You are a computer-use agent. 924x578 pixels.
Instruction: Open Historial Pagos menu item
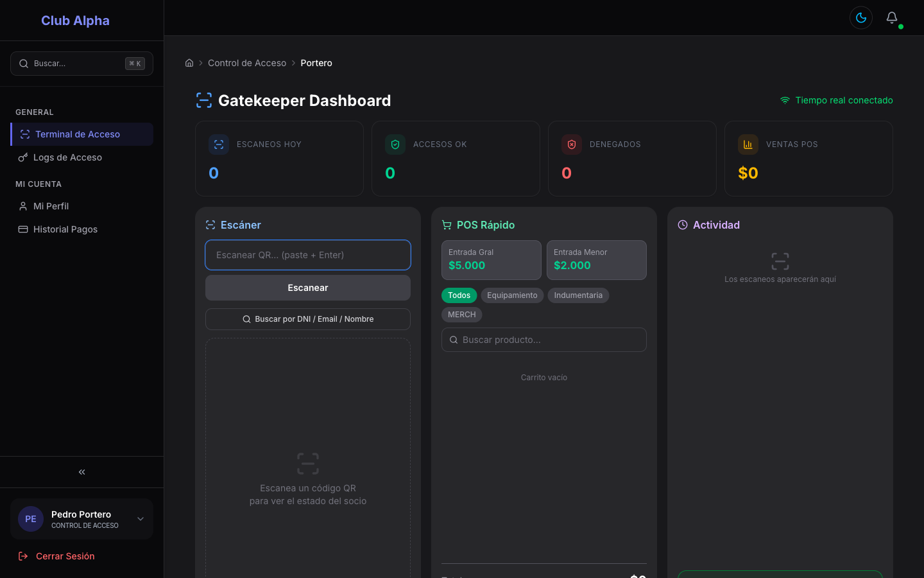pyautogui.click(x=81, y=229)
